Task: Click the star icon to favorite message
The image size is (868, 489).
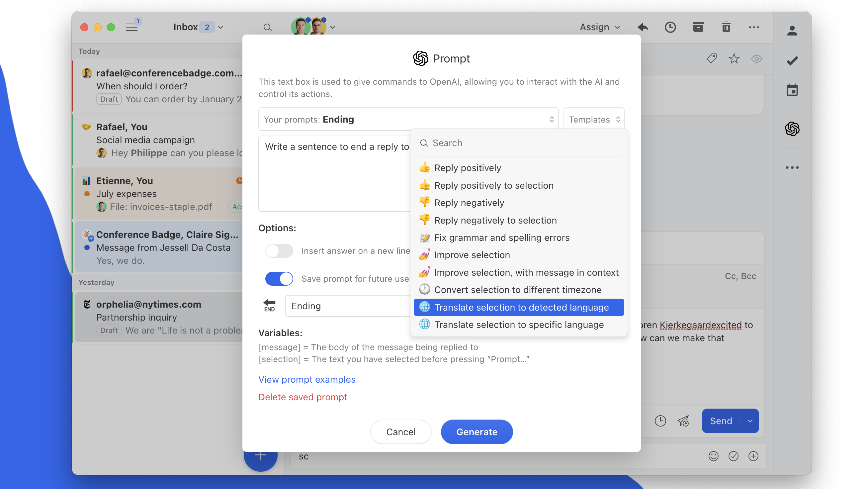Action: (734, 59)
